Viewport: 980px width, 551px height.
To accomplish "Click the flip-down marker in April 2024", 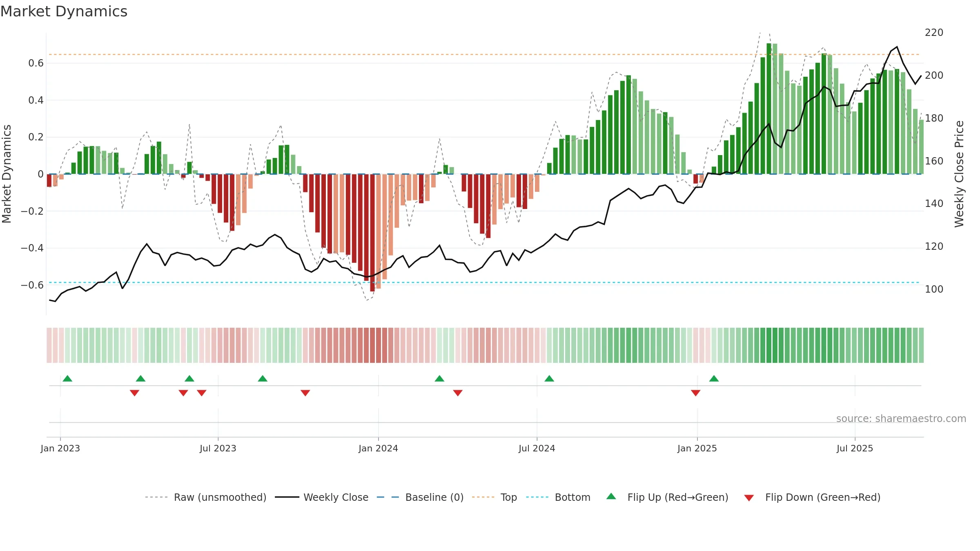I will click(x=458, y=393).
